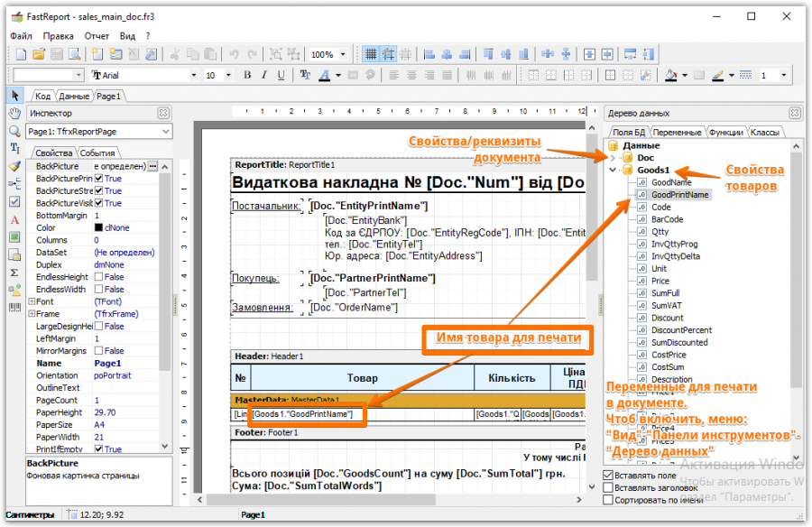Screen dimensions: 812x527
Task: Click the fill color bucket icon
Action: pos(671,75)
